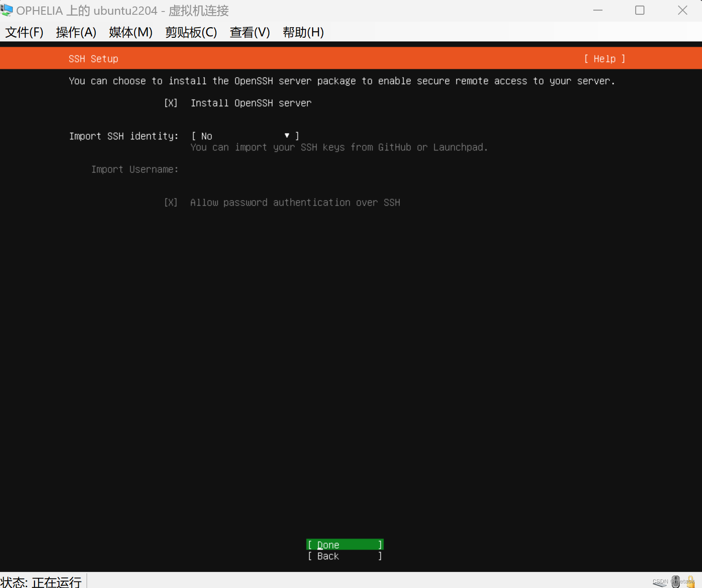Viewport: 702px width, 588px height.
Task: Open the installer Help button
Action: pyautogui.click(x=604, y=59)
